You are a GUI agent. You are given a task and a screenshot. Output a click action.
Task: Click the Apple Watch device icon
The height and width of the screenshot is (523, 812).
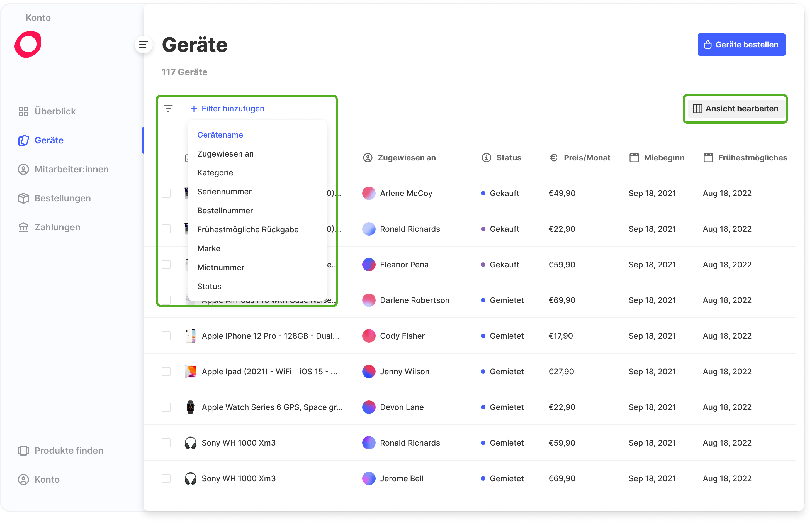(191, 407)
